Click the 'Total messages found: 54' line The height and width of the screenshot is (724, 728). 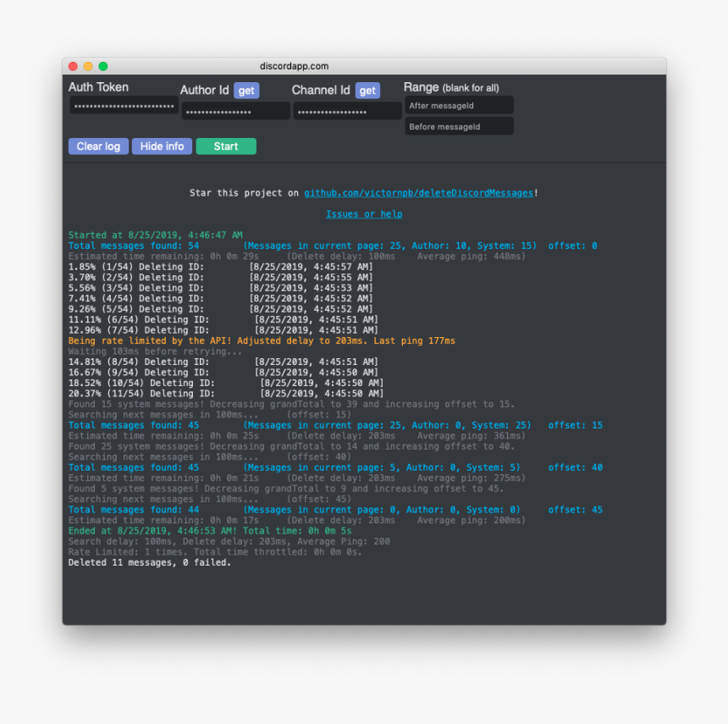click(333, 246)
